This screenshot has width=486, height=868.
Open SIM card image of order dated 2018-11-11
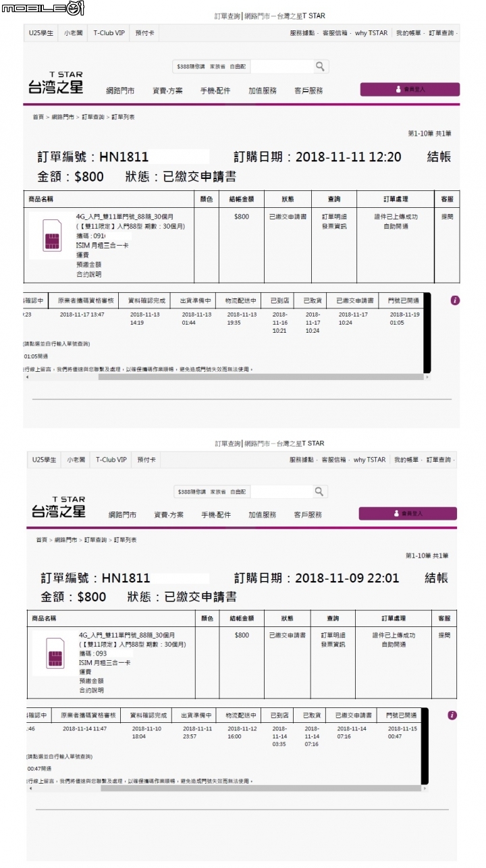51,236
